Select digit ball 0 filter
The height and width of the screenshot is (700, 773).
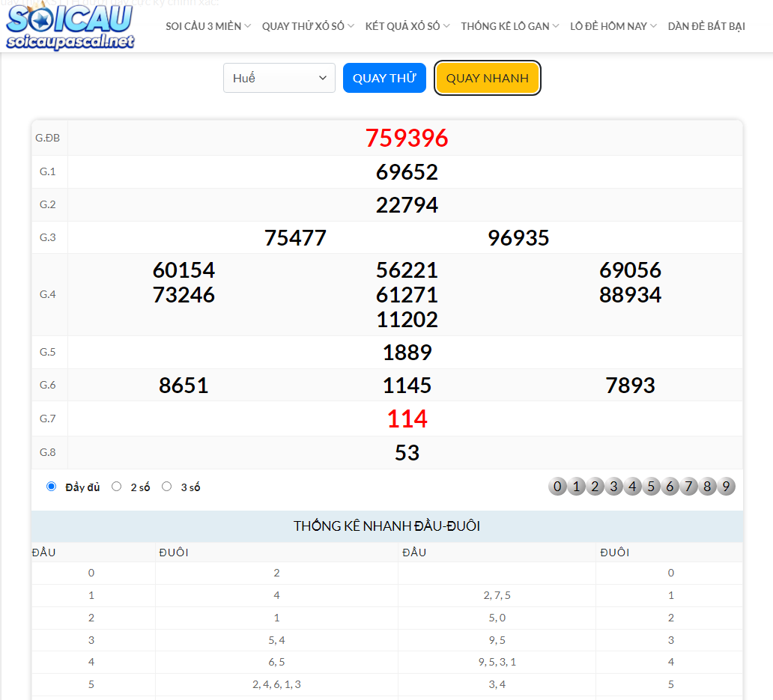(557, 487)
